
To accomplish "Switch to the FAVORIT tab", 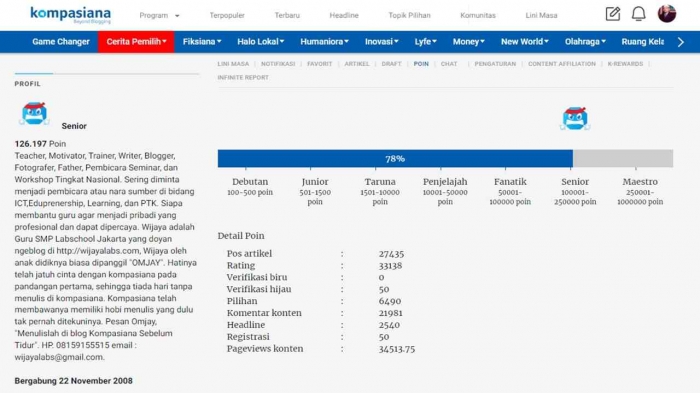I will (320, 64).
